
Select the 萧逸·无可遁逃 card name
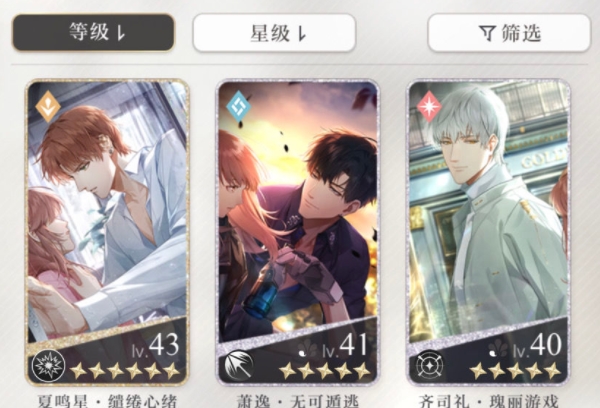pyautogui.click(x=298, y=401)
